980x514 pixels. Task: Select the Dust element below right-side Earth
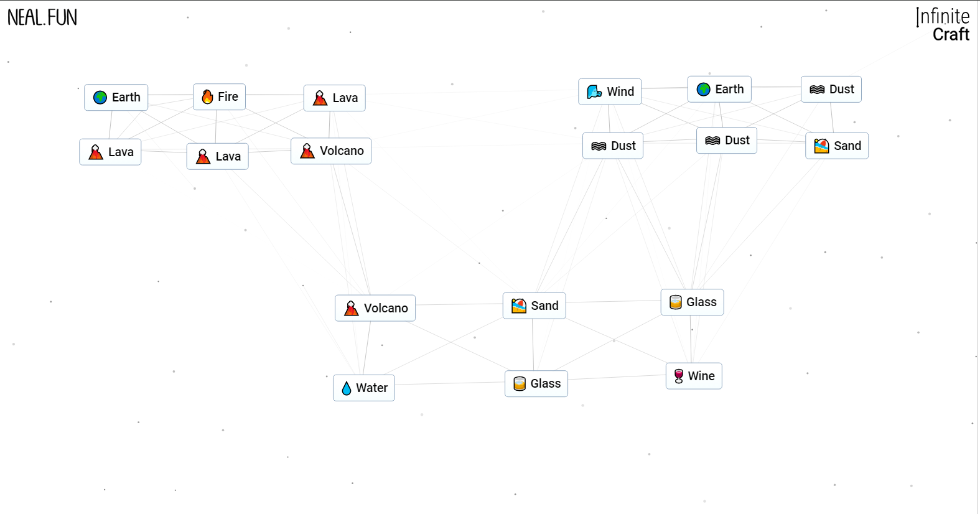click(x=726, y=141)
